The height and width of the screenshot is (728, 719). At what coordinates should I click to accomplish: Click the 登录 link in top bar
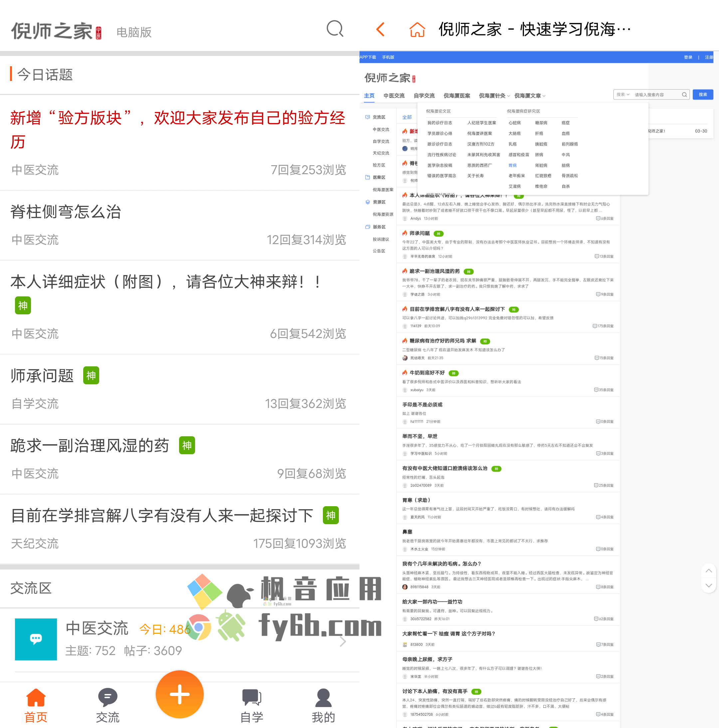coord(688,57)
